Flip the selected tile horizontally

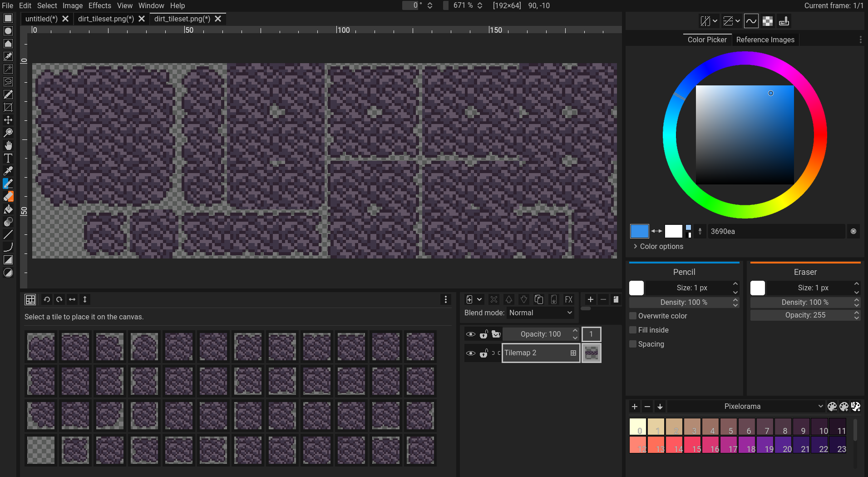pyautogui.click(x=72, y=299)
